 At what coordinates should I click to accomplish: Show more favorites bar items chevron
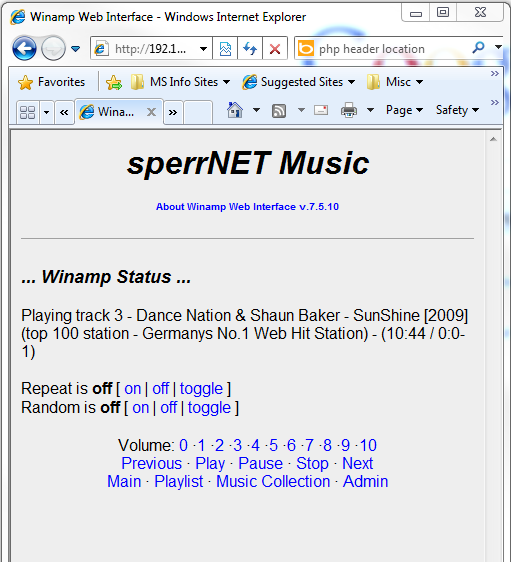(495, 73)
